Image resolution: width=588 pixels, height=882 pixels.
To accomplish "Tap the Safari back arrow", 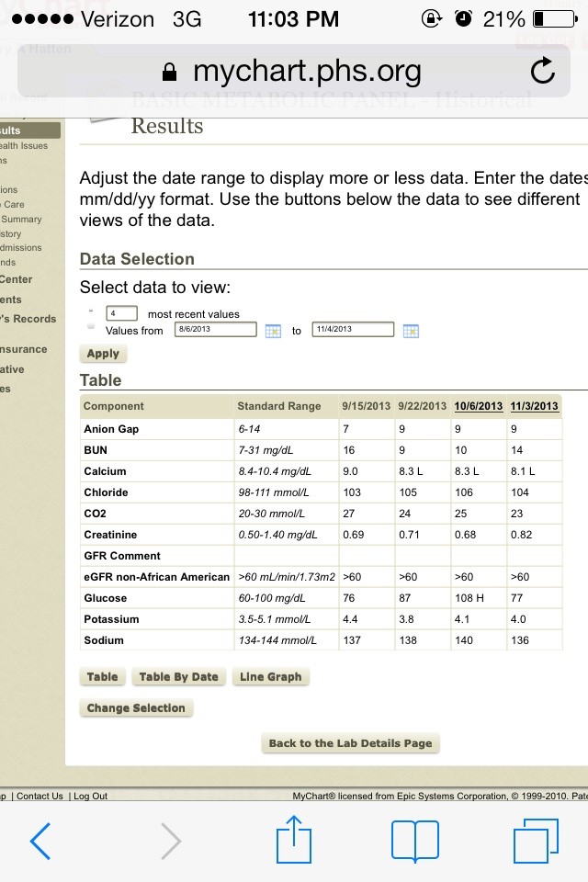I will point(40,841).
